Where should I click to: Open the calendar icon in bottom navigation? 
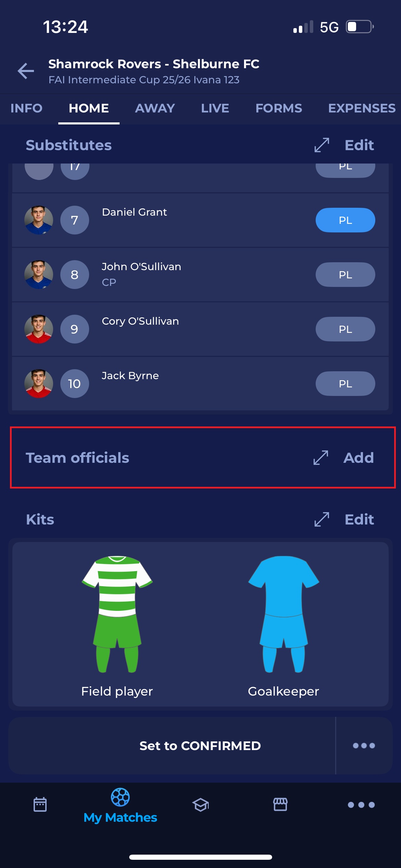[x=40, y=804]
